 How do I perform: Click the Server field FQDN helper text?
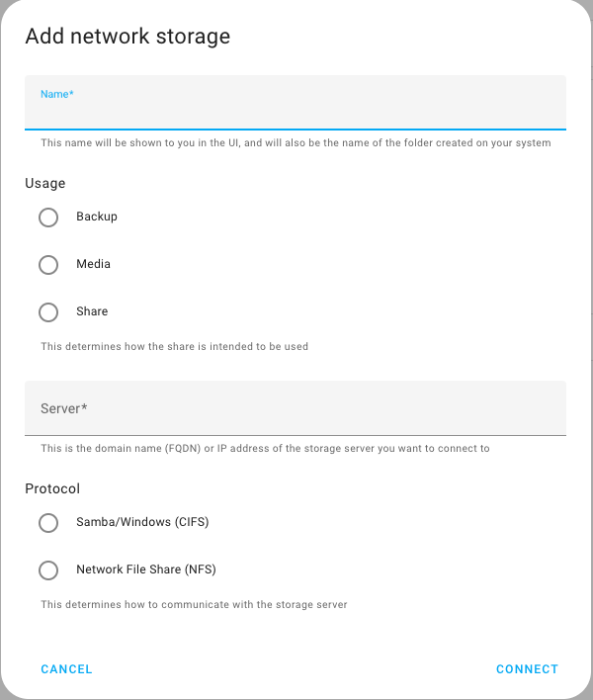pos(265,449)
